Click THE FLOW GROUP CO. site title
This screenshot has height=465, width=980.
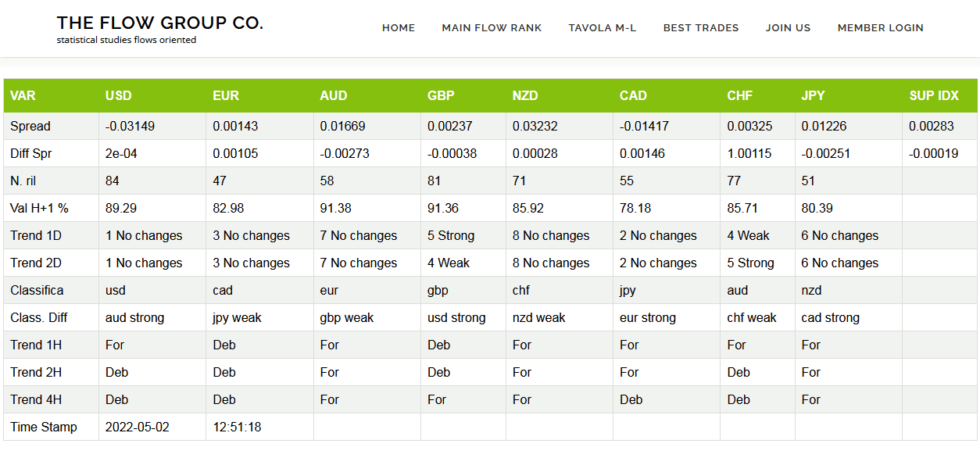159,23
